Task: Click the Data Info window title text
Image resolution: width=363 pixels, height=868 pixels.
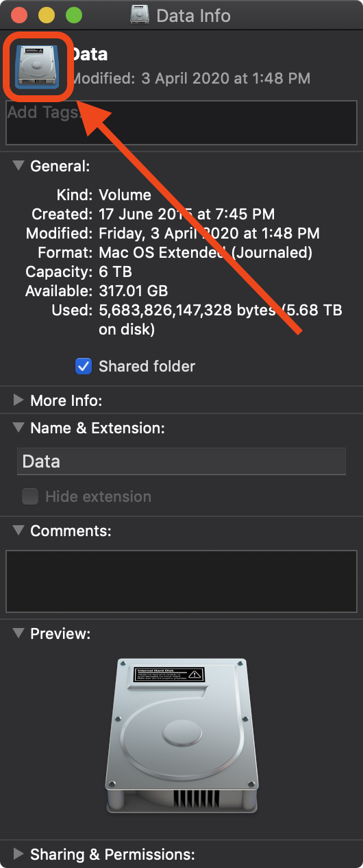Action: click(x=194, y=15)
